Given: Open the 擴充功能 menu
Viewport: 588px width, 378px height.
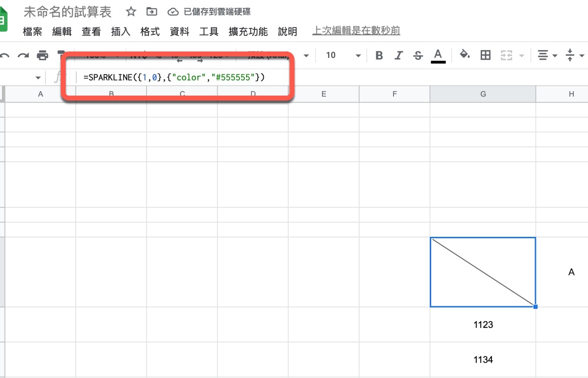Looking at the screenshot, I should [247, 31].
